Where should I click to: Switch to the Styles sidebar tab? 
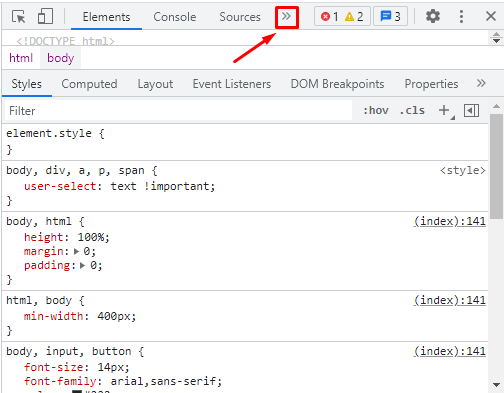point(27,84)
